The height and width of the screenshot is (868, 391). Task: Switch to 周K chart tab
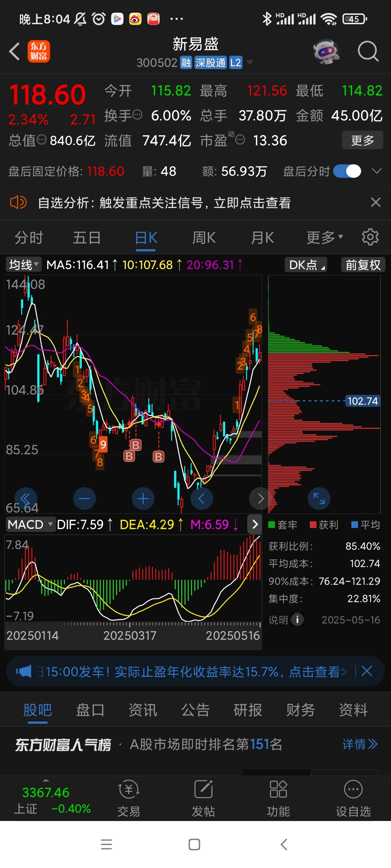(x=204, y=238)
